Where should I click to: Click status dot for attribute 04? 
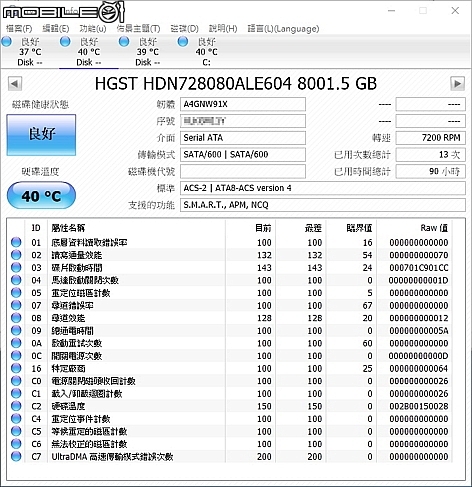click(16, 280)
